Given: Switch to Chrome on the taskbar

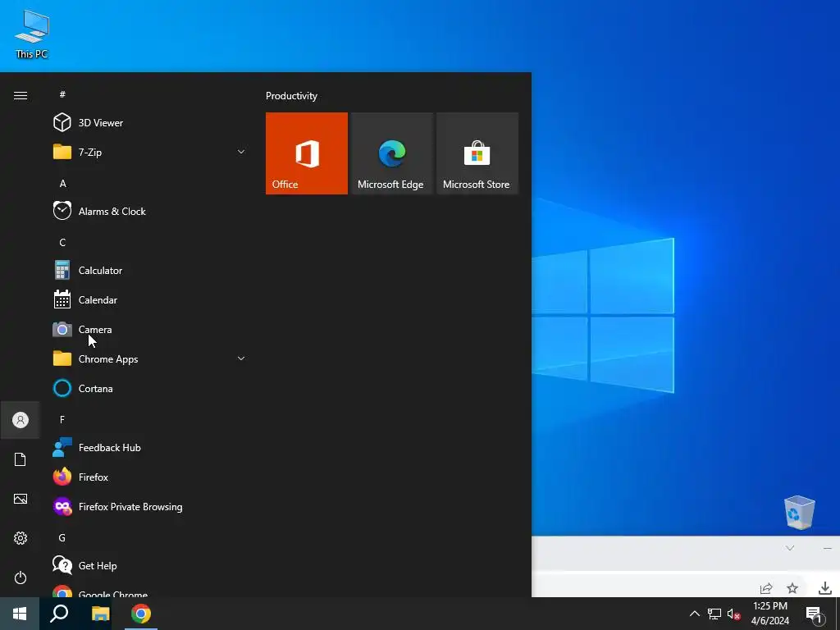Looking at the screenshot, I should (141, 614).
